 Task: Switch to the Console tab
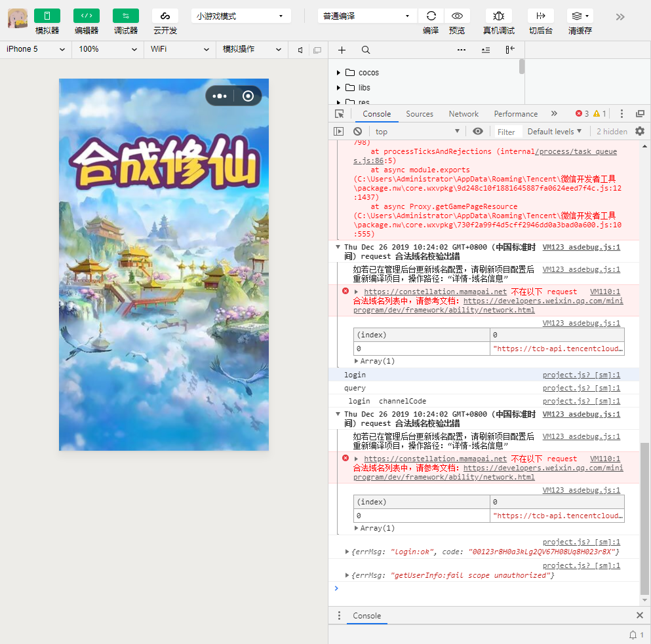376,114
